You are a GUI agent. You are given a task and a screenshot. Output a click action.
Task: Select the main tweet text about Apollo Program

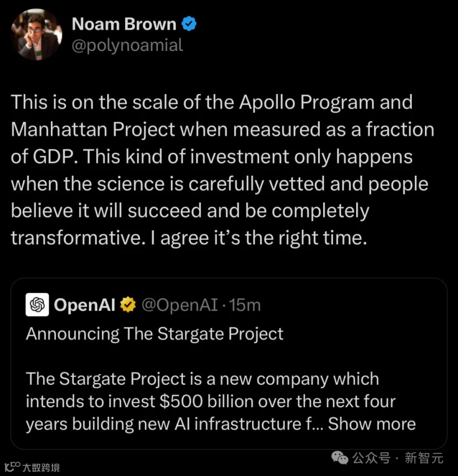[x=222, y=170]
